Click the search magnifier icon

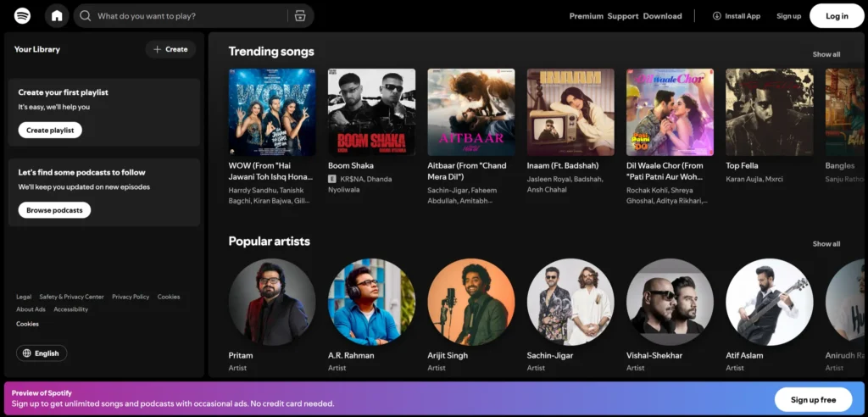coord(86,16)
